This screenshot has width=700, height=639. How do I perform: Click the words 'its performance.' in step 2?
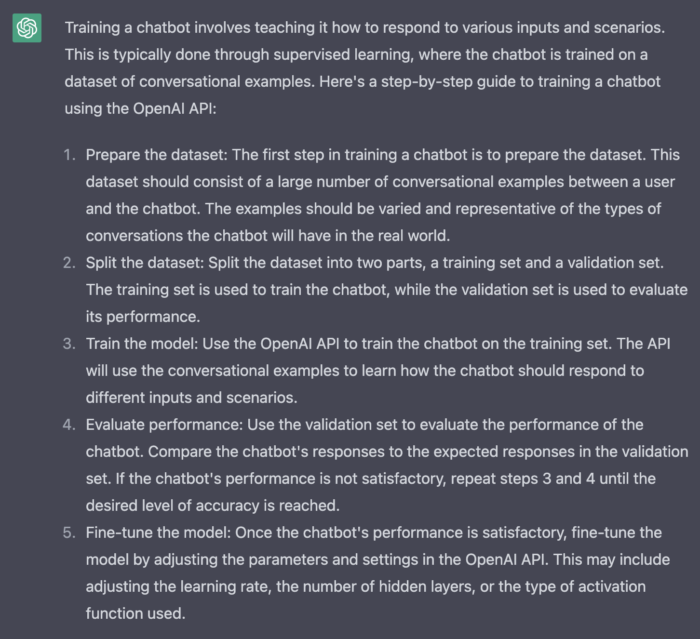point(143,317)
